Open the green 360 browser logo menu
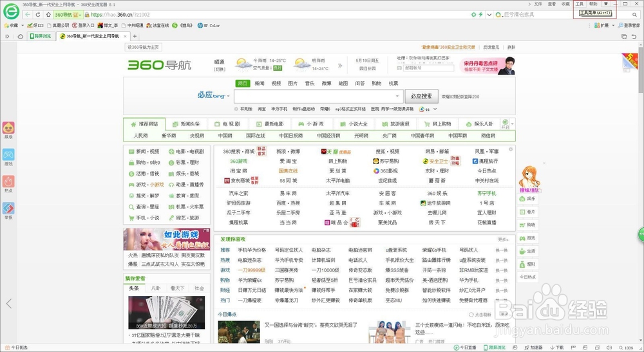Viewport: 644px width, 352px height. [11, 11]
